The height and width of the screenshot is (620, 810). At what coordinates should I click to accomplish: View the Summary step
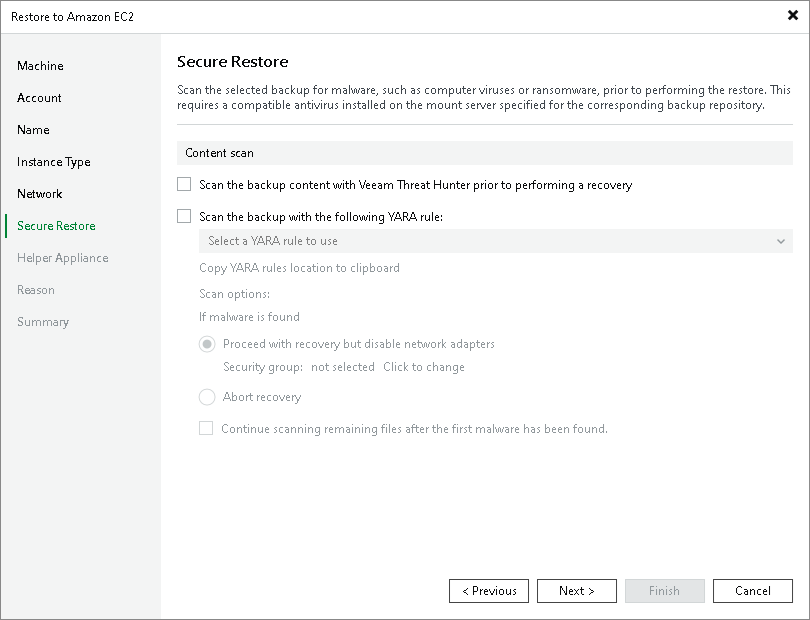pyautogui.click(x=44, y=321)
